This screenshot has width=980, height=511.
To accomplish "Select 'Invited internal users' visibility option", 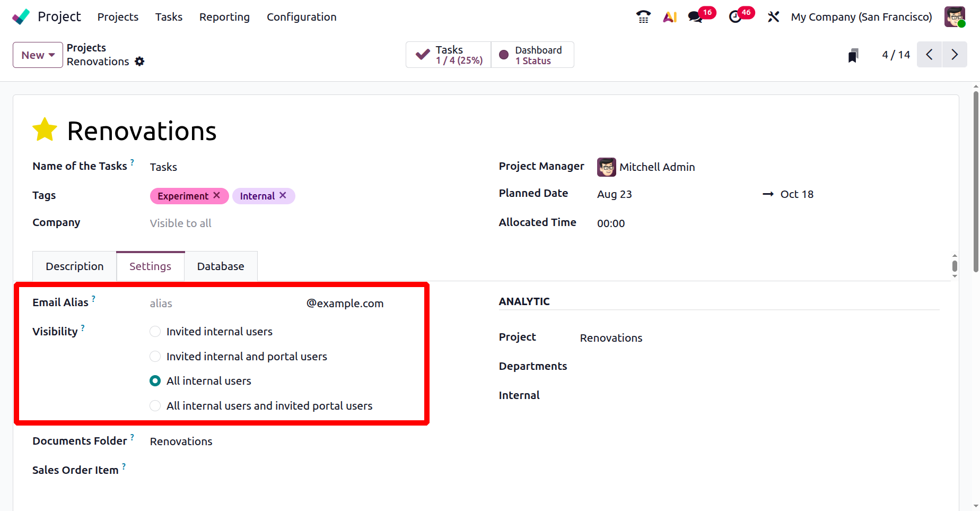I will point(155,332).
